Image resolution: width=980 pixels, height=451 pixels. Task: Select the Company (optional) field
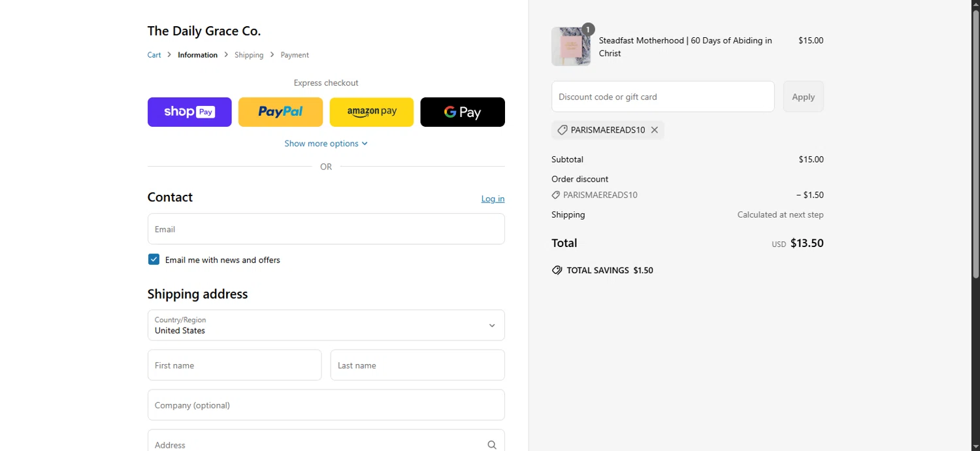pos(326,405)
